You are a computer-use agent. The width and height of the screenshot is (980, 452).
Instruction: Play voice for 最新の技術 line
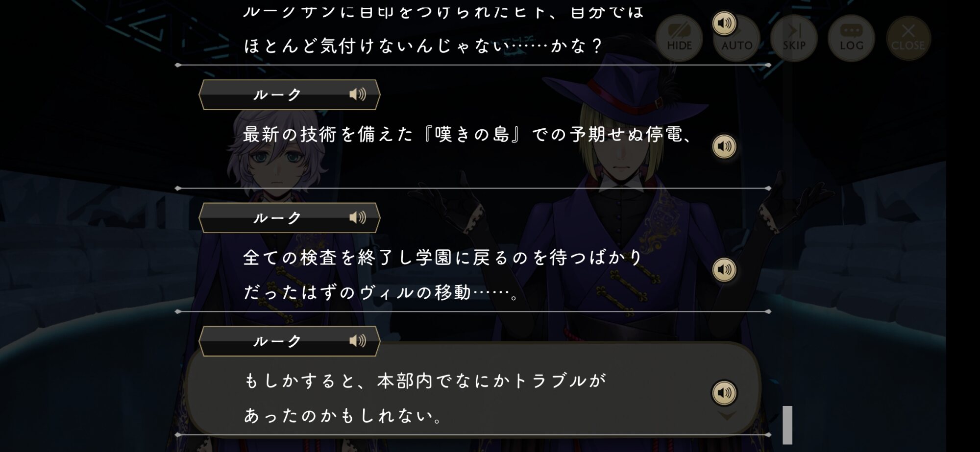pyautogui.click(x=724, y=146)
